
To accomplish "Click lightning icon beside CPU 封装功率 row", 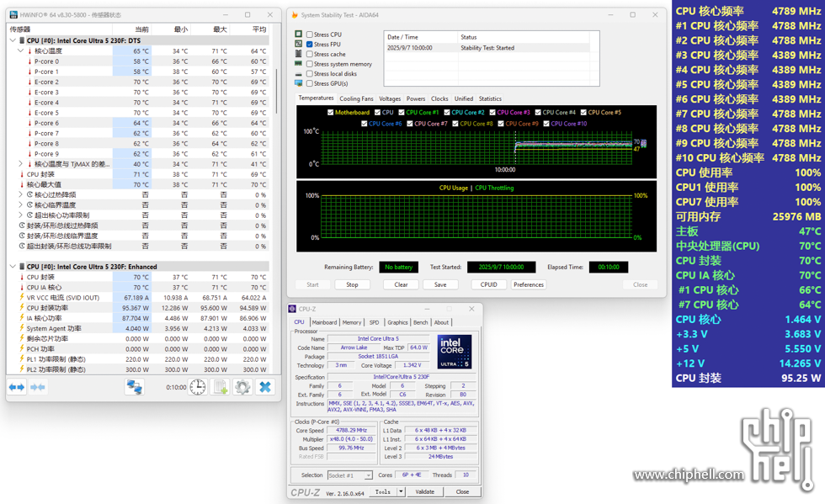I will pos(22,308).
